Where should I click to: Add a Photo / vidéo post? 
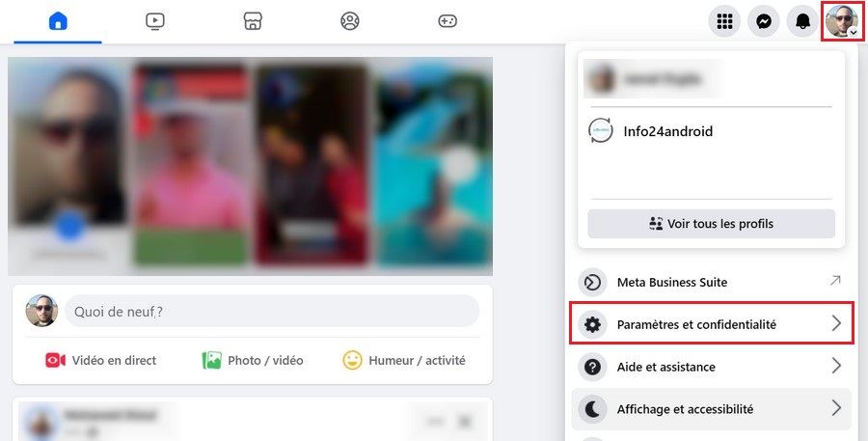pos(253,360)
